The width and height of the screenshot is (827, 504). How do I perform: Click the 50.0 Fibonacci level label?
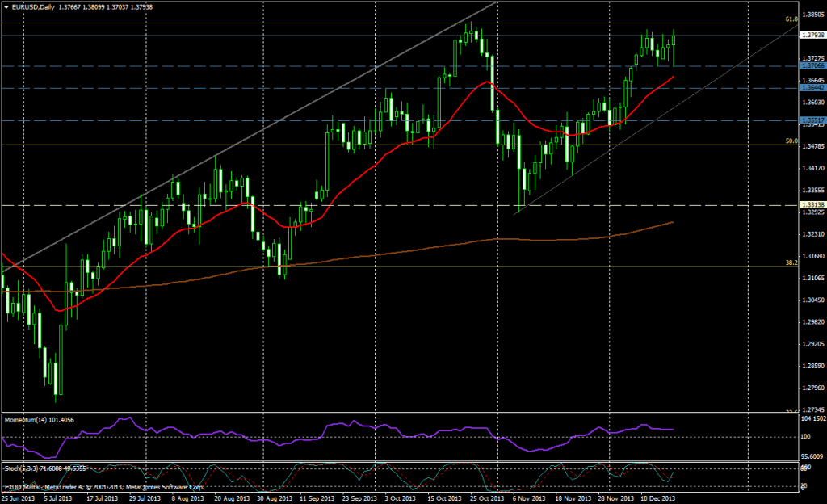[x=791, y=141]
